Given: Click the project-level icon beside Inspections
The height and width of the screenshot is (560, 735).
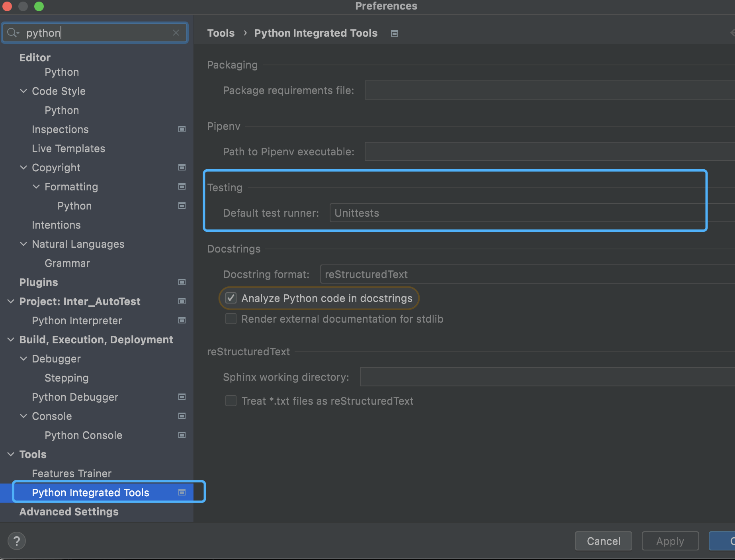Looking at the screenshot, I should pyautogui.click(x=182, y=129).
